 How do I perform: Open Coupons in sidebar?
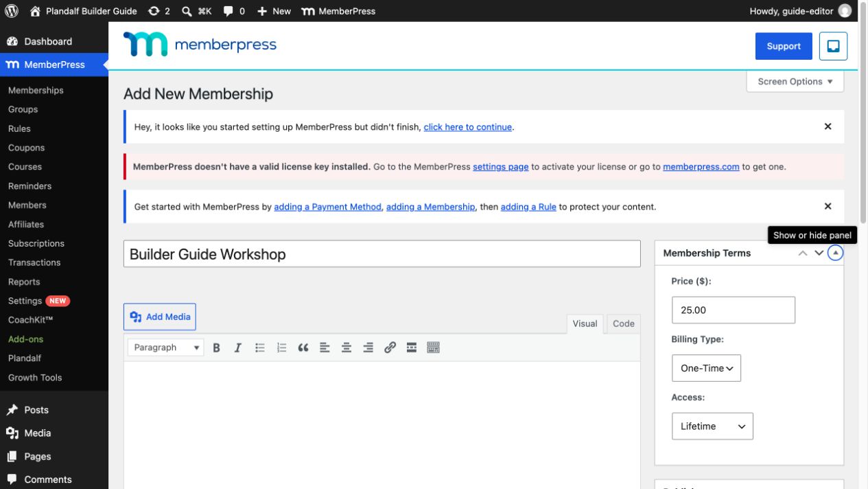pos(26,148)
